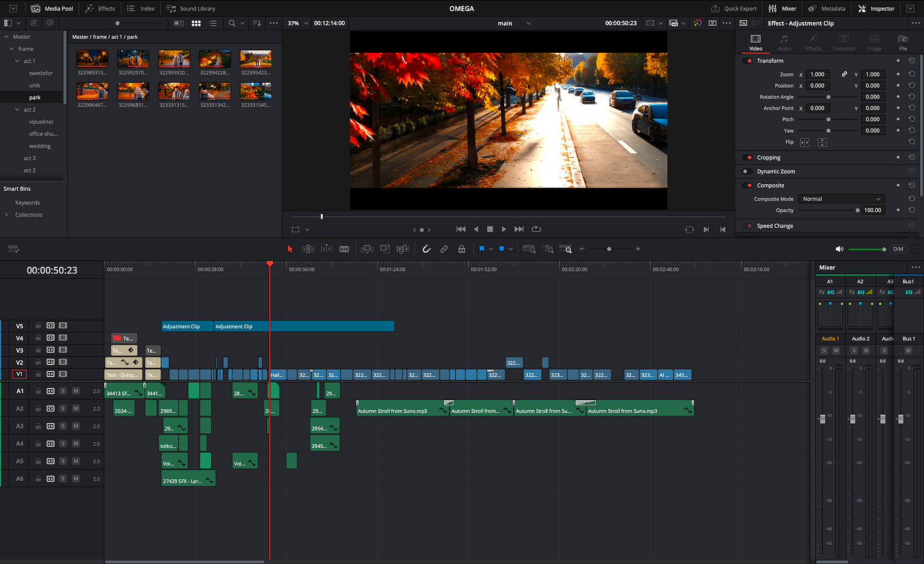924x564 pixels.
Task: Reset the Transform section
Action: [x=911, y=61]
